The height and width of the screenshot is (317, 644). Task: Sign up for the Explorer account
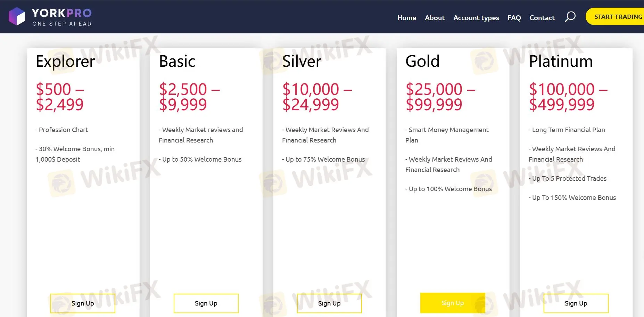click(83, 303)
